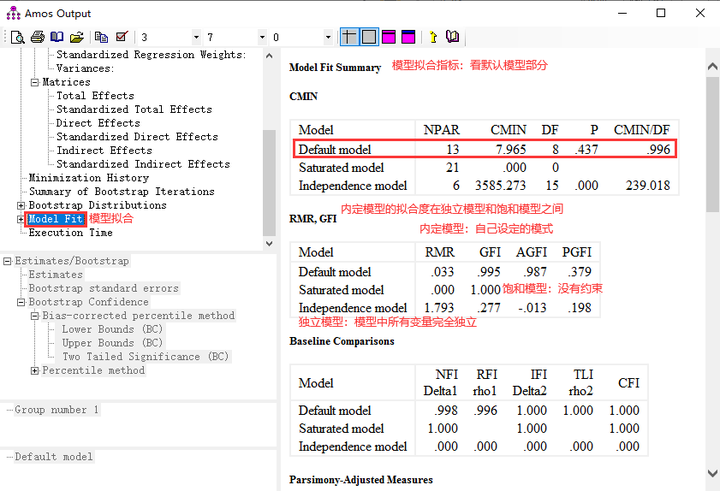
Task: Click the blue open-book page setup icon
Action: point(57,37)
